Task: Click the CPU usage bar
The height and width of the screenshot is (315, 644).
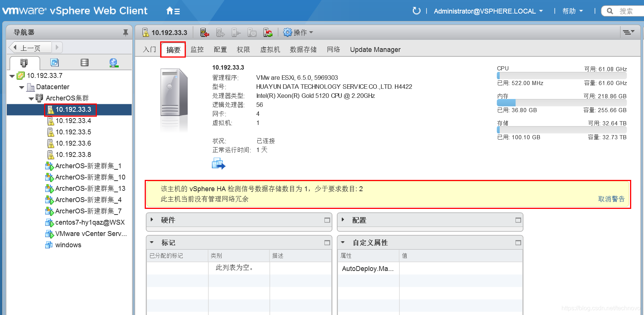Action: tap(562, 76)
